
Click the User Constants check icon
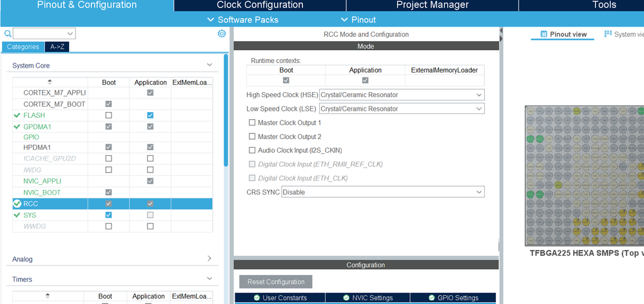(x=257, y=298)
